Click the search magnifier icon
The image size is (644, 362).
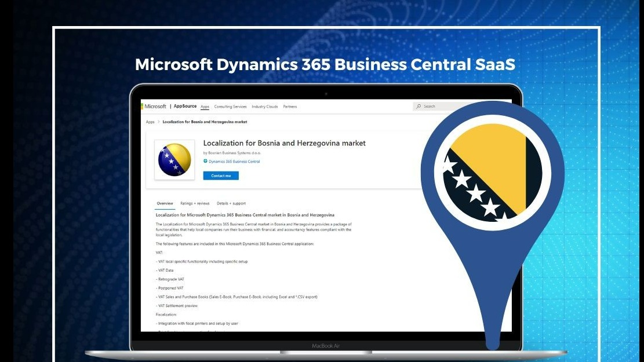point(418,107)
